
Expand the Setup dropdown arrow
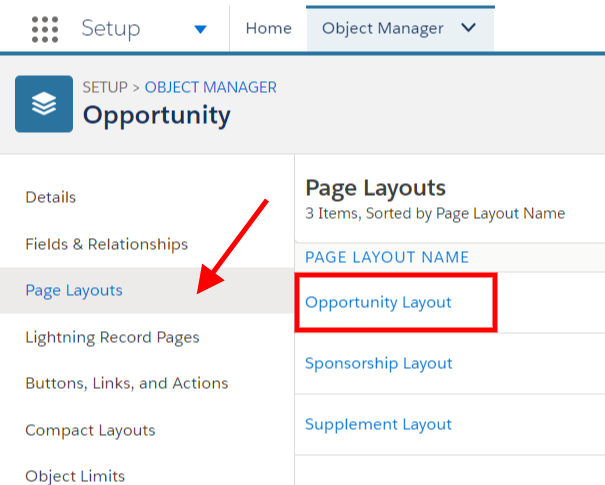(201, 29)
